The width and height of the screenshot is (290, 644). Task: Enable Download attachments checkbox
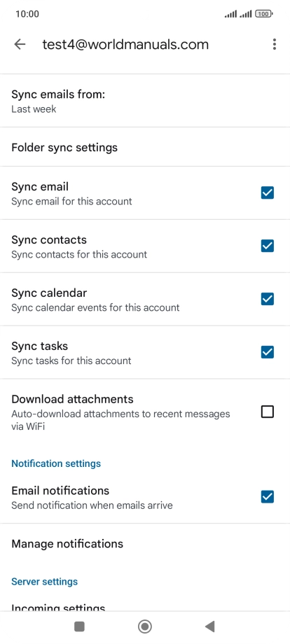[x=268, y=412]
